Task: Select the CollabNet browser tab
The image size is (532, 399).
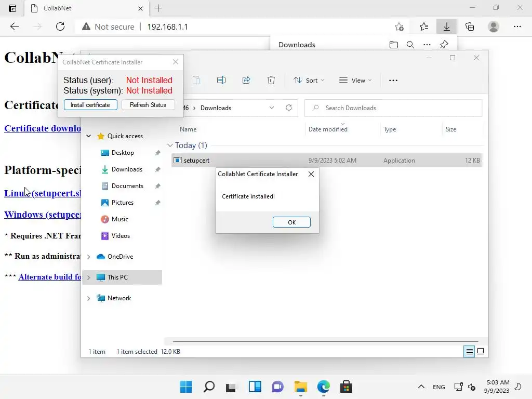Action: pos(87,8)
